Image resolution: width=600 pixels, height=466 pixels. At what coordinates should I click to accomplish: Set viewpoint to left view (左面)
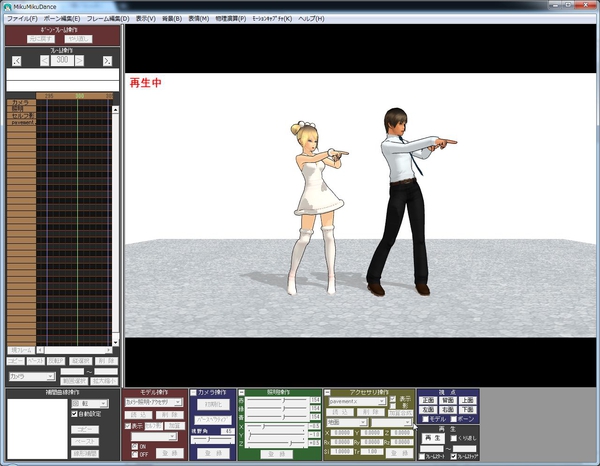(x=428, y=410)
